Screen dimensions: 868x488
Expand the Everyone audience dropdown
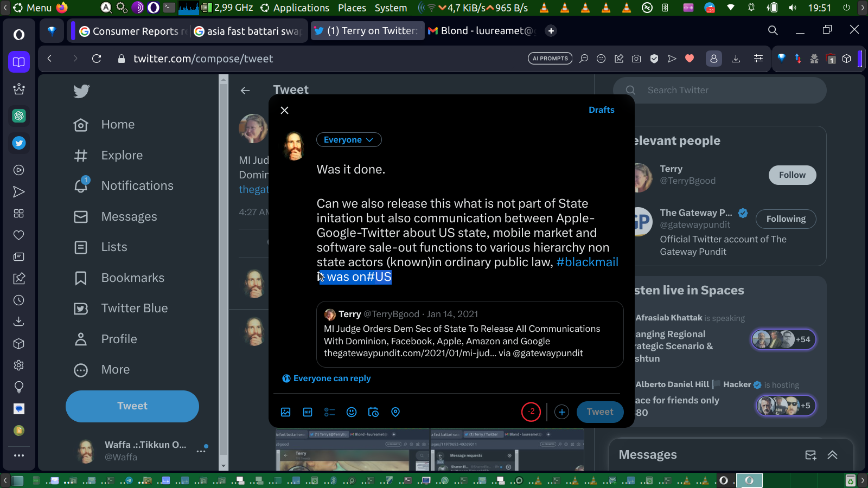coord(349,140)
